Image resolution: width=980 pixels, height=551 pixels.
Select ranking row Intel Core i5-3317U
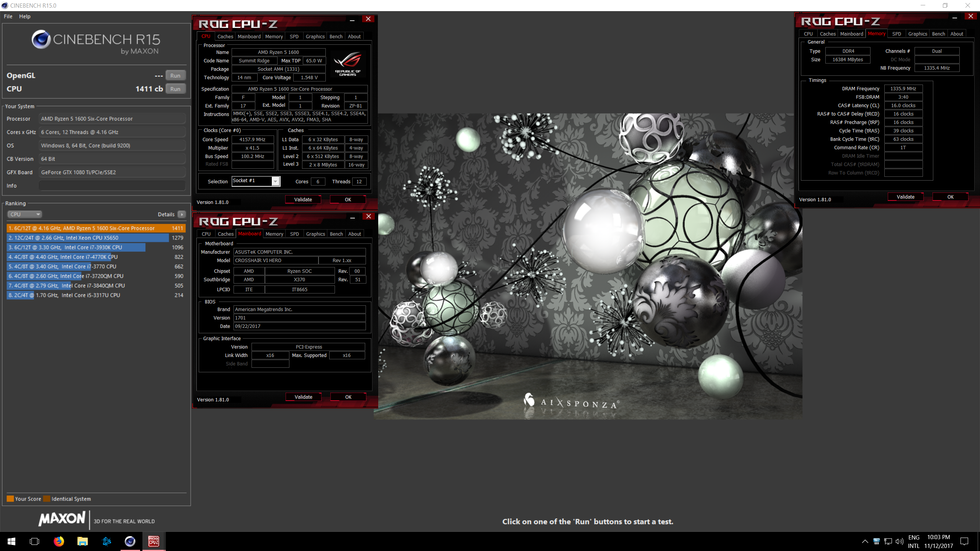96,295
